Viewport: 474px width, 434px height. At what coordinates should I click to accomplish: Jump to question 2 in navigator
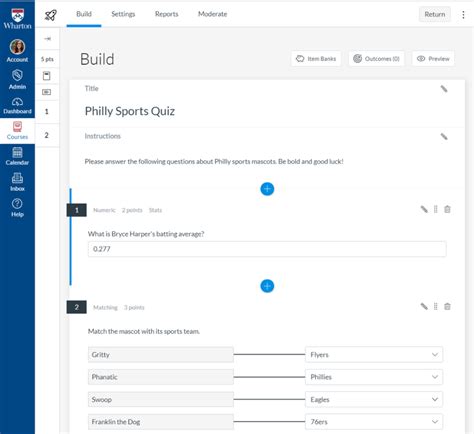tap(47, 135)
